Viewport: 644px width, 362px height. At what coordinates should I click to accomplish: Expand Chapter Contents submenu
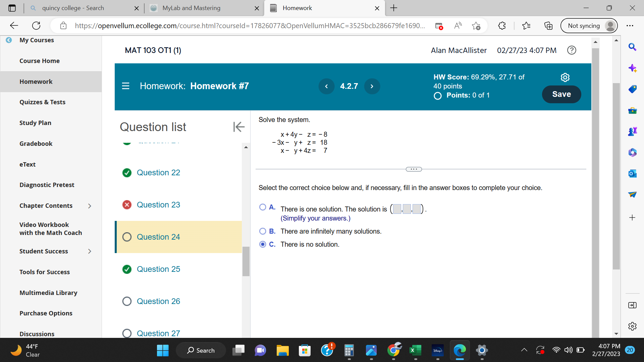90,206
